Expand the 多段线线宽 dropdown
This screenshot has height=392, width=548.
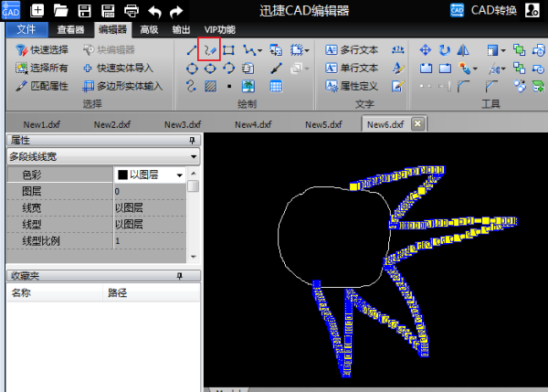pyautogui.click(x=194, y=156)
